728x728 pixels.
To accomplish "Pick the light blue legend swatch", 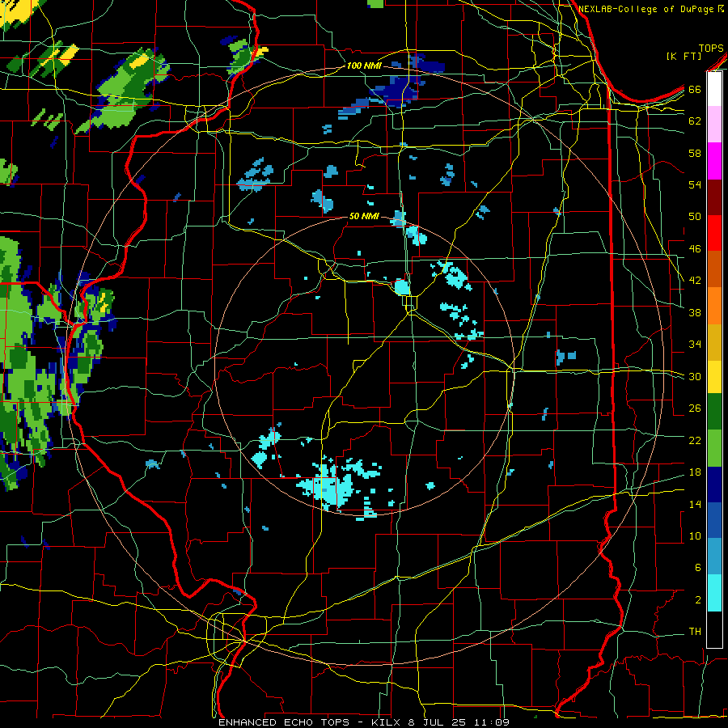I will point(714,557).
